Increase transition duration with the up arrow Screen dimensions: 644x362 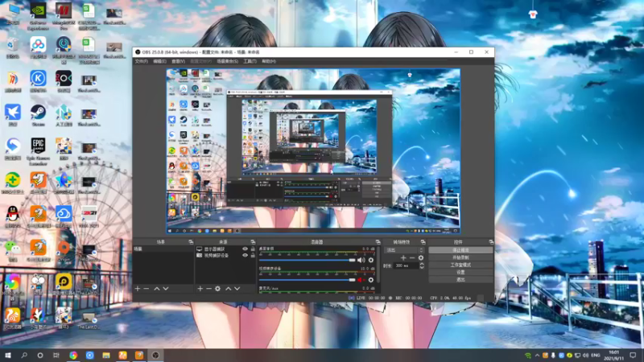coord(422,264)
